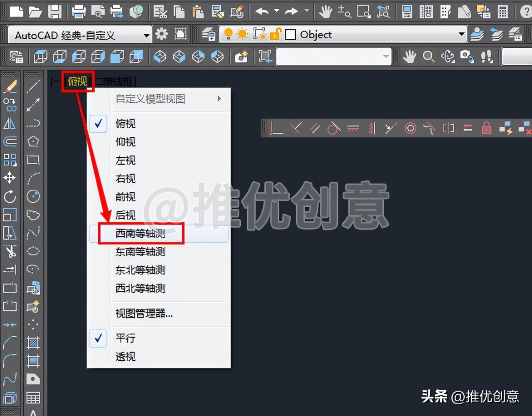Click the 俯视 viewport label control

pyautogui.click(x=78, y=82)
